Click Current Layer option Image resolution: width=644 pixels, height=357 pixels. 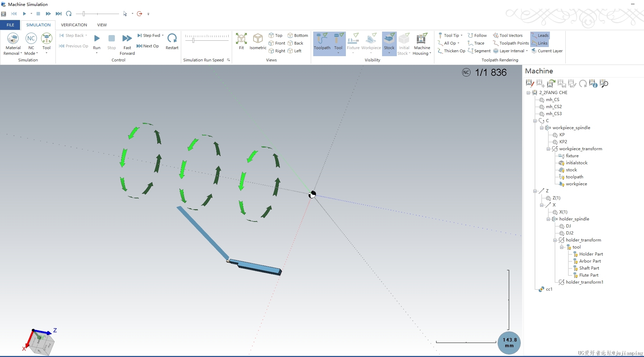click(x=547, y=51)
